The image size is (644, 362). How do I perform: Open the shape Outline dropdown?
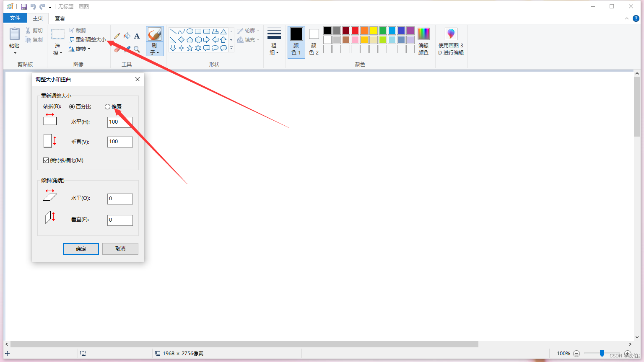[248, 31]
